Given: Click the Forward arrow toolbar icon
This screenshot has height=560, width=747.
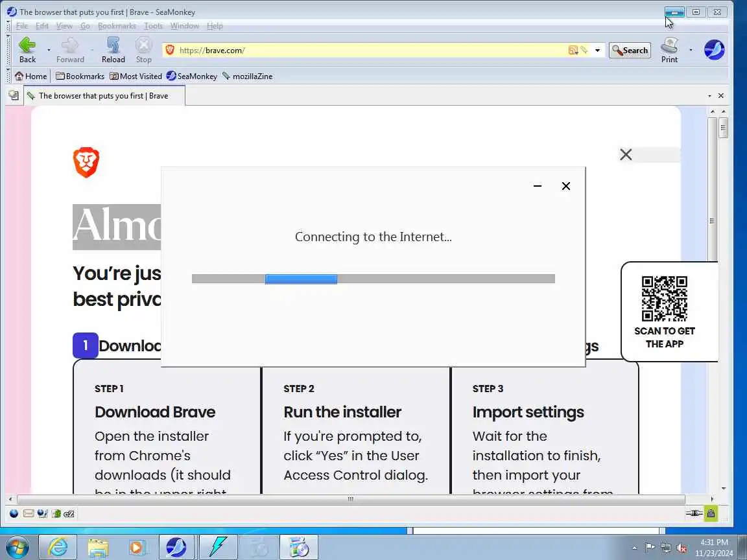Looking at the screenshot, I should (x=70, y=45).
